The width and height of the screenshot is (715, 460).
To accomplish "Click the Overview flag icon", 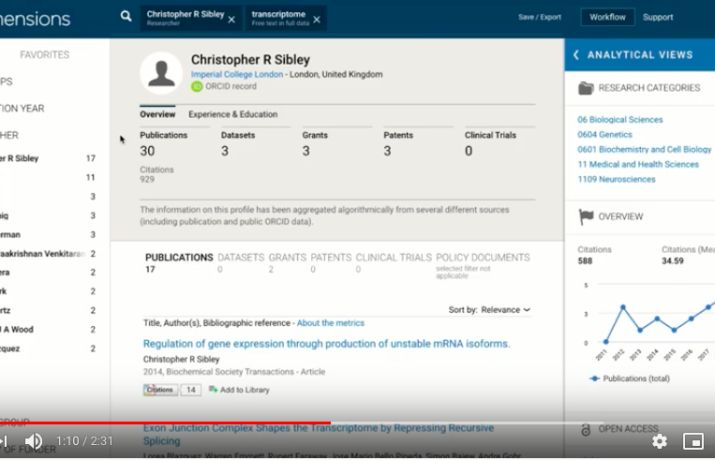I will [586, 216].
